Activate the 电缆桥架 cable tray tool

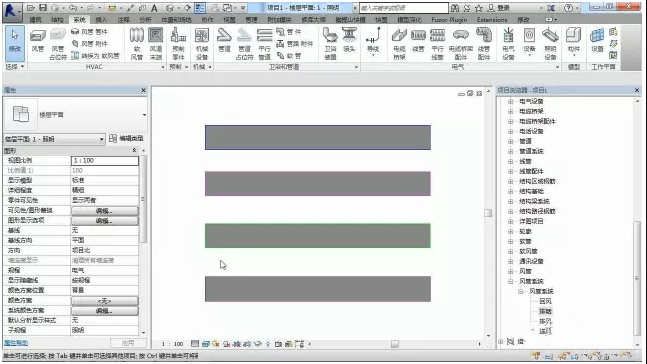pos(399,44)
